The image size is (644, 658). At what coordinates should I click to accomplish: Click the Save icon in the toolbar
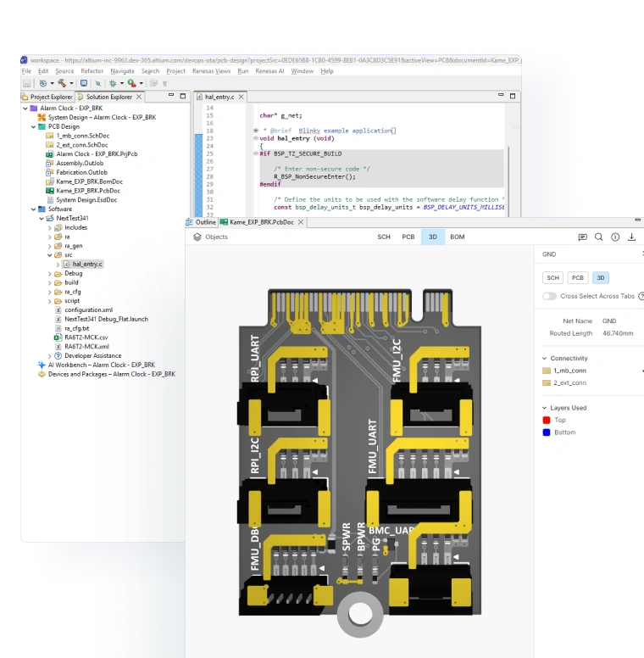tap(27, 83)
